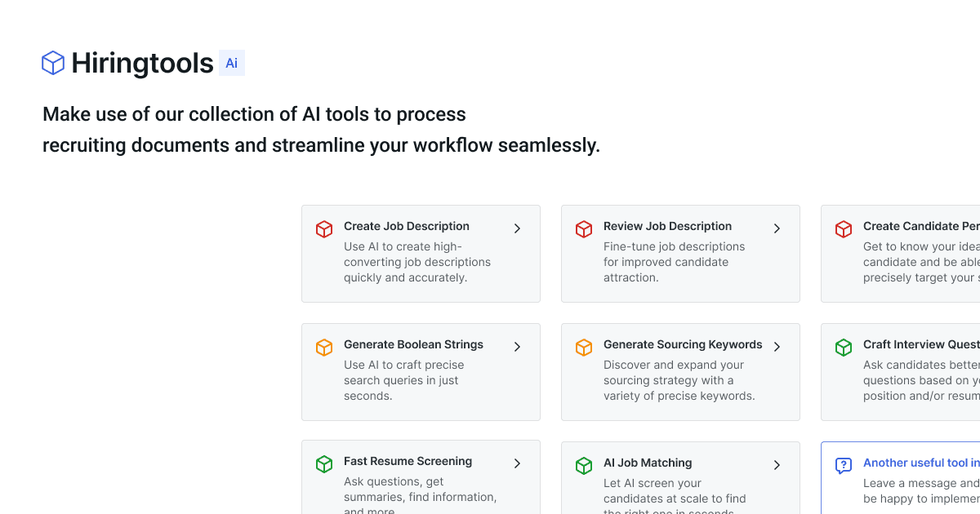This screenshot has height=514, width=980.
Task: Open the Generate Boolean Strings title
Action: [413, 344]
